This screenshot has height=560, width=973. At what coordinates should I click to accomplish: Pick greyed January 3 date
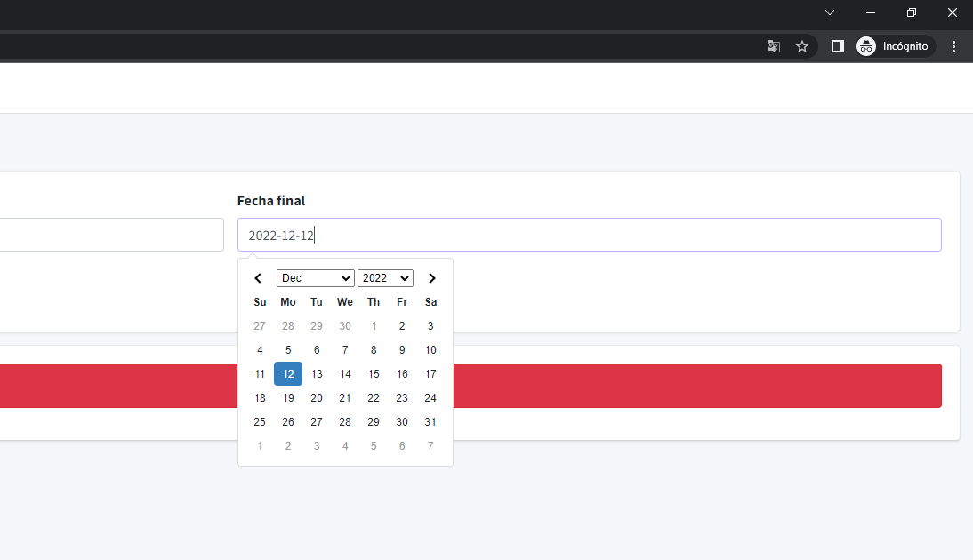coord(317,446)
